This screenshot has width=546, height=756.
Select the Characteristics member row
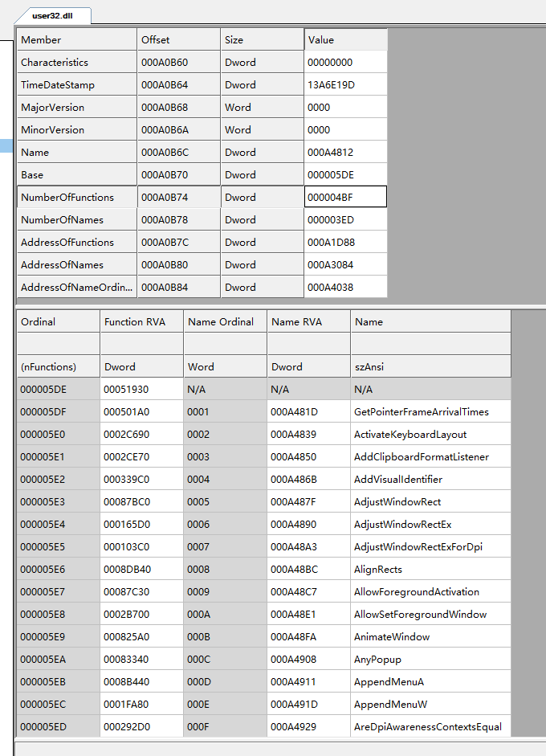click(202, 62)
